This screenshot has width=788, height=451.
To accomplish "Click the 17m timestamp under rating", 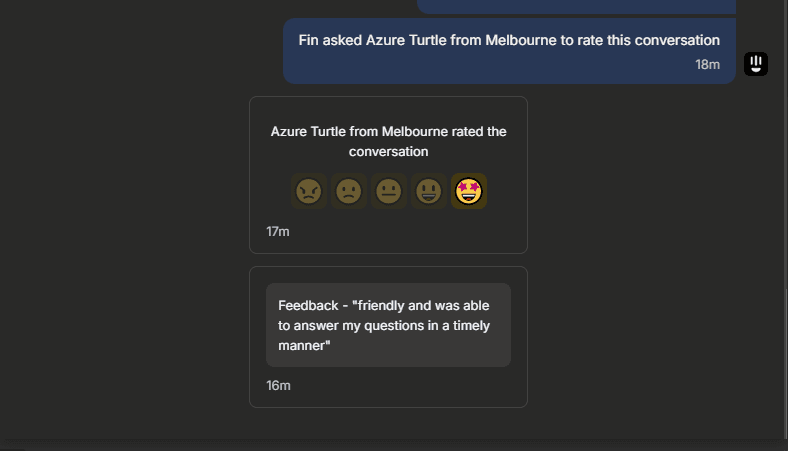I will 277,231.
